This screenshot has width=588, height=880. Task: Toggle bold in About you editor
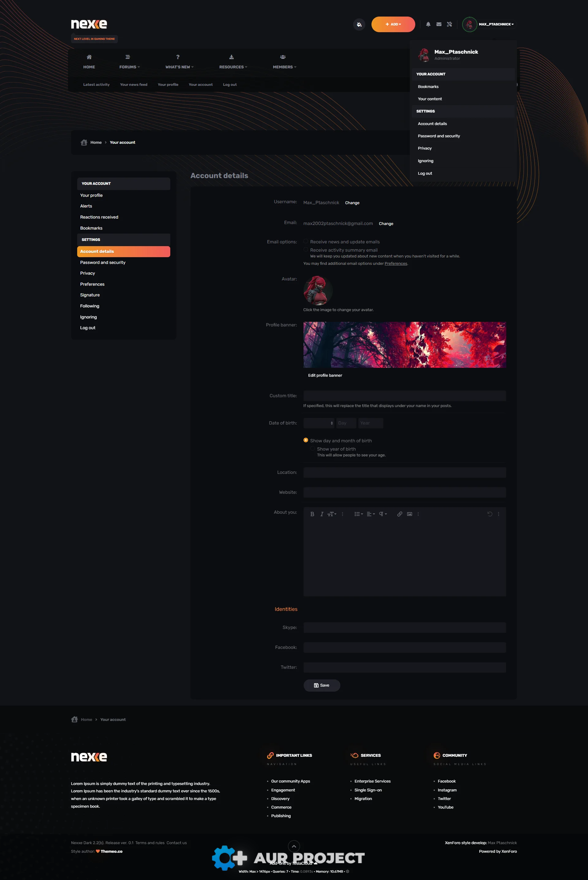click(x=312, y=514)
